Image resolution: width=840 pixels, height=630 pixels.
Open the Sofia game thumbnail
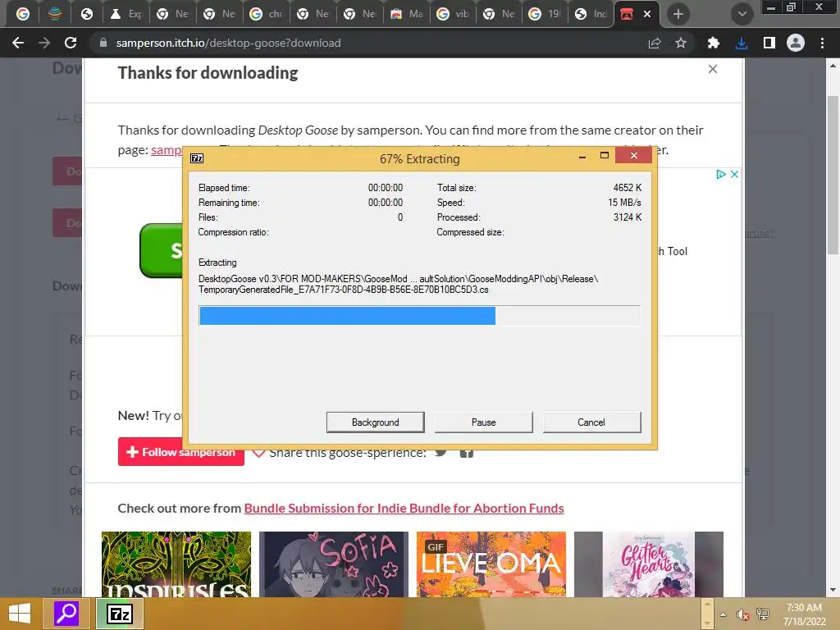click(x=334, y=564)
